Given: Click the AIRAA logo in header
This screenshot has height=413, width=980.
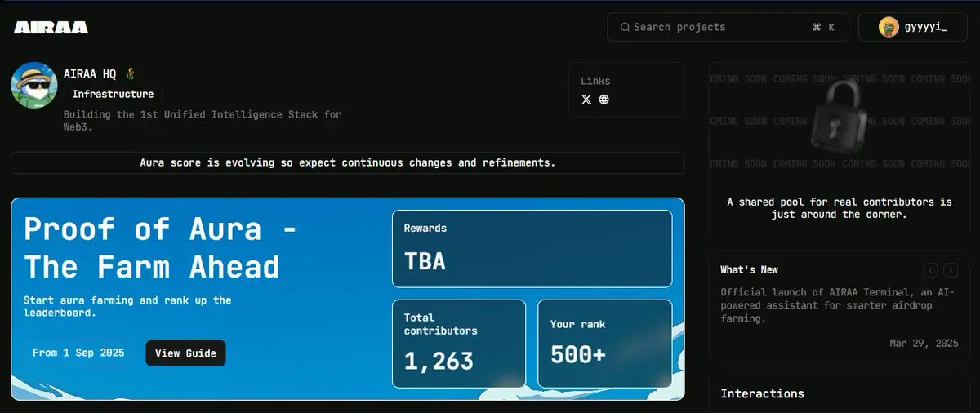Looking at the screenshot, I should tap(51, 28).
